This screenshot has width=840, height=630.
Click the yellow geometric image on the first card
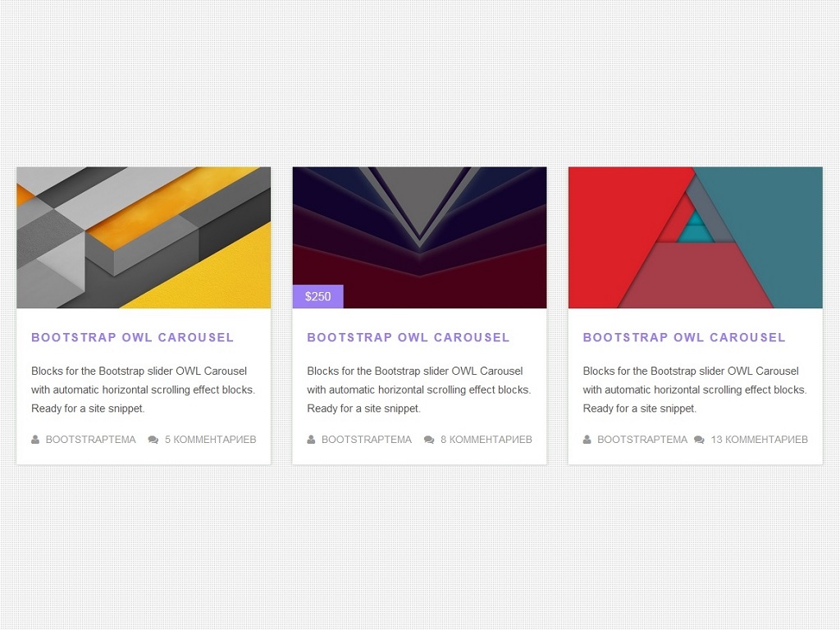pyautogui.click(x=144, y=237)
